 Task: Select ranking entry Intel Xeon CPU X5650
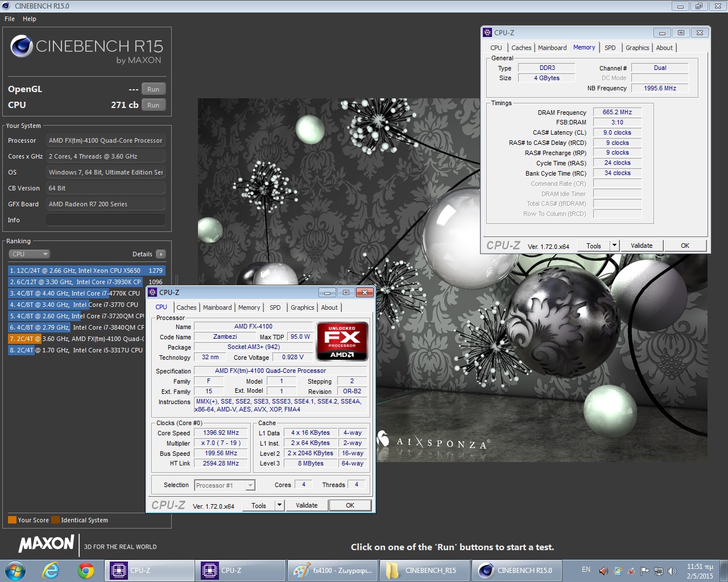coord(86,271)
